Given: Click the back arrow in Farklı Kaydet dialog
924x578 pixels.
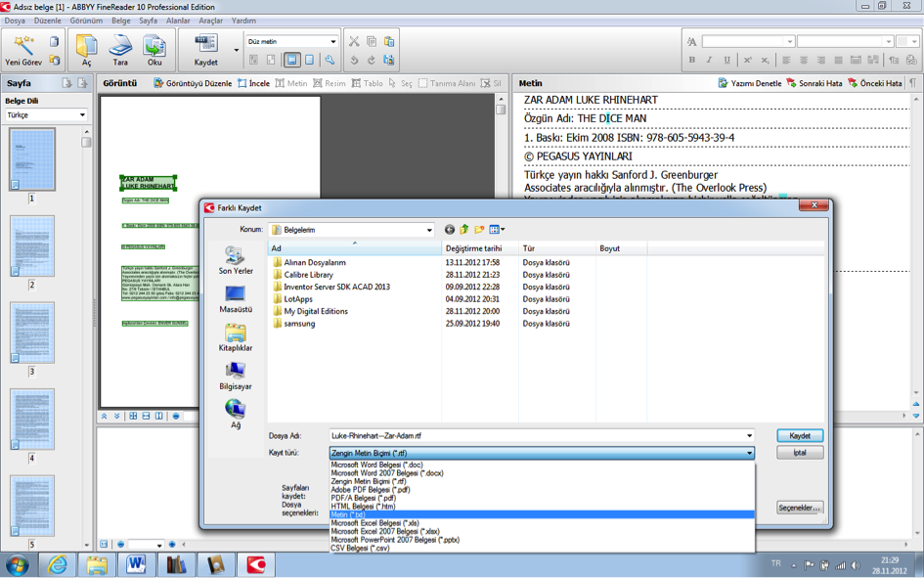Looking at the screenshot, I should coord(450,229).
